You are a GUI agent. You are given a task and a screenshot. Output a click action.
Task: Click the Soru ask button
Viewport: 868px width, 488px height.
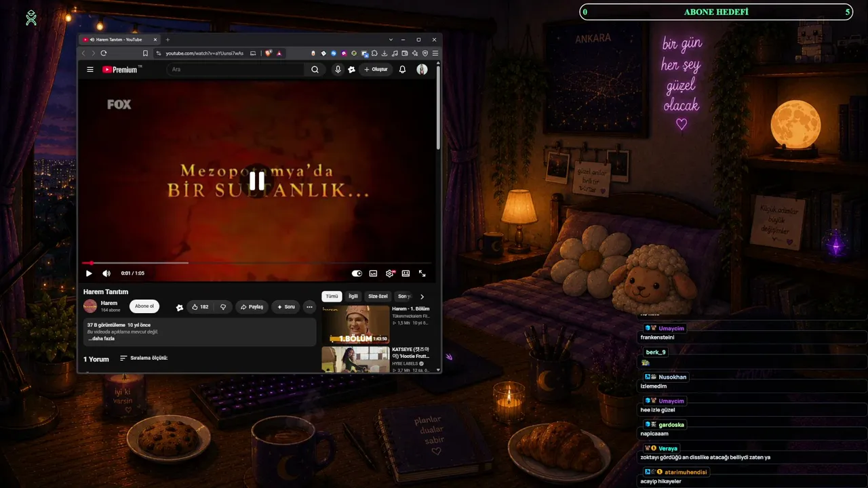coord(285,307)
